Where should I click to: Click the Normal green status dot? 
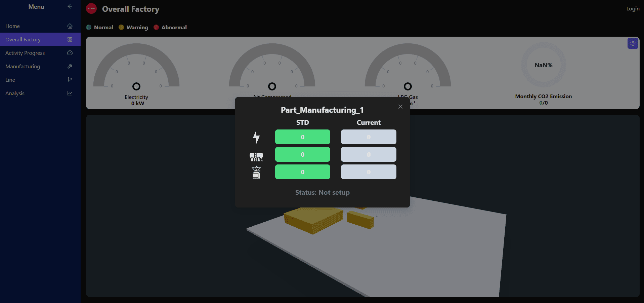point(89,27)
